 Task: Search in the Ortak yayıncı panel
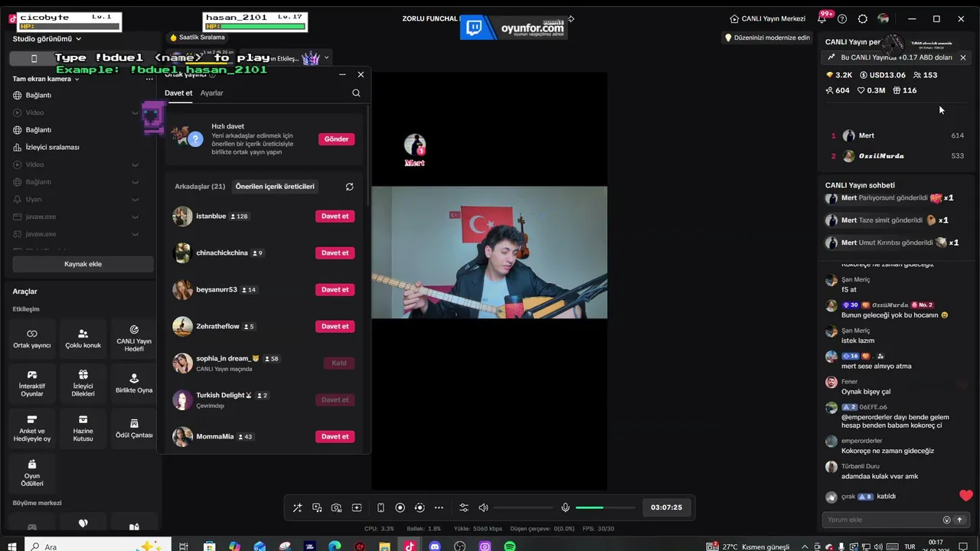[356, 93]
